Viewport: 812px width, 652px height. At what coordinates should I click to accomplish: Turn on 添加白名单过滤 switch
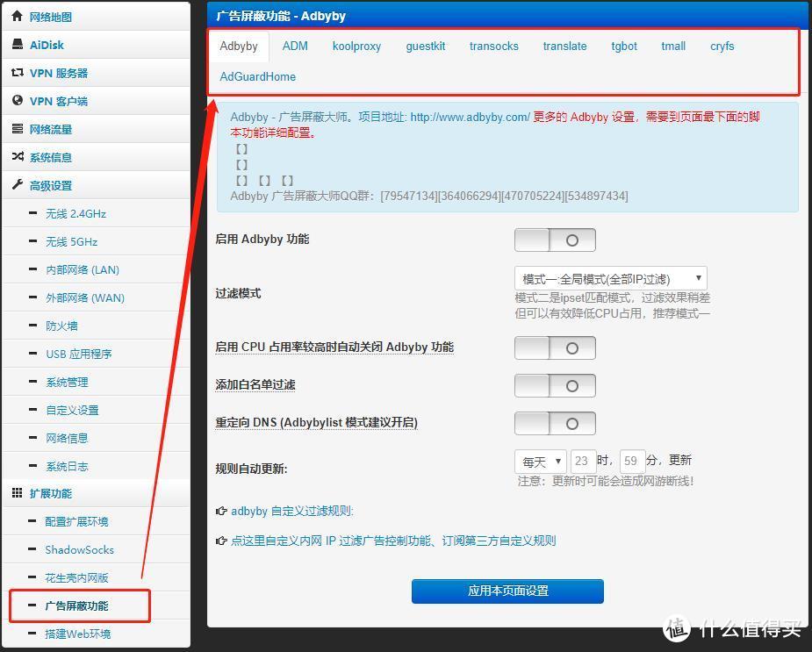coord(555,386)
